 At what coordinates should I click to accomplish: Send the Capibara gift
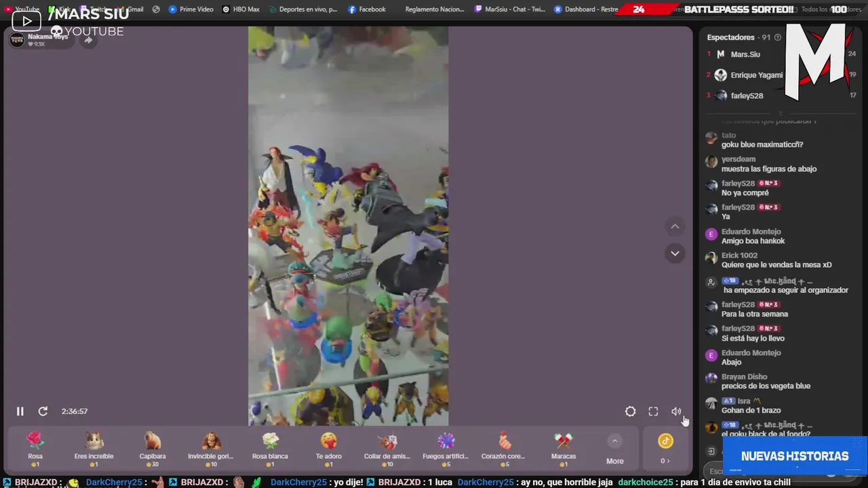153,449
